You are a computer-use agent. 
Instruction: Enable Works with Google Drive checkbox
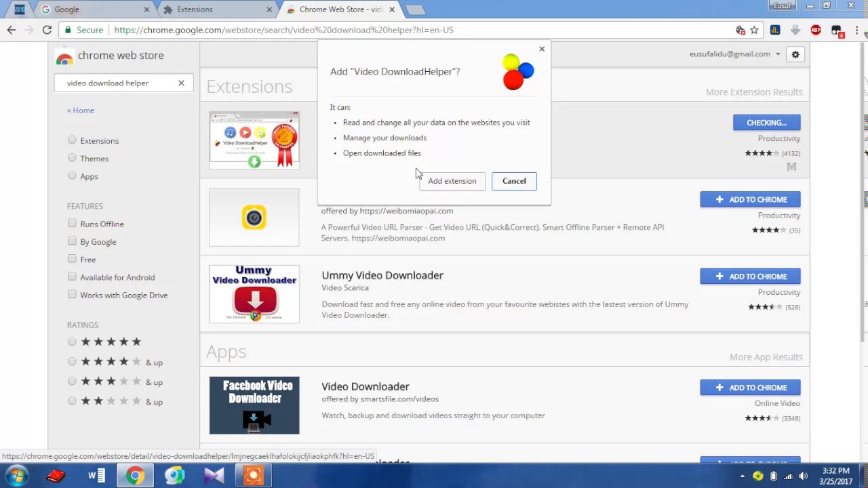72,294
